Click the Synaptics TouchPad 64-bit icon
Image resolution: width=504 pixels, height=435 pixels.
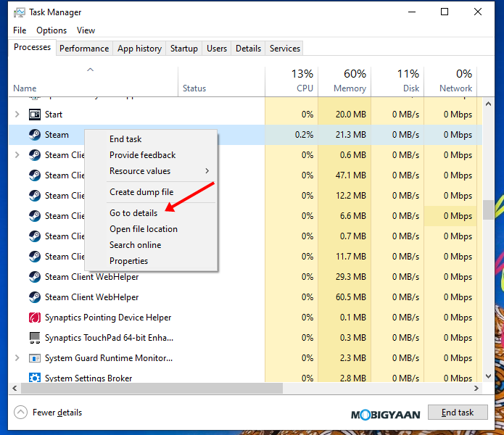coord(34,338)
